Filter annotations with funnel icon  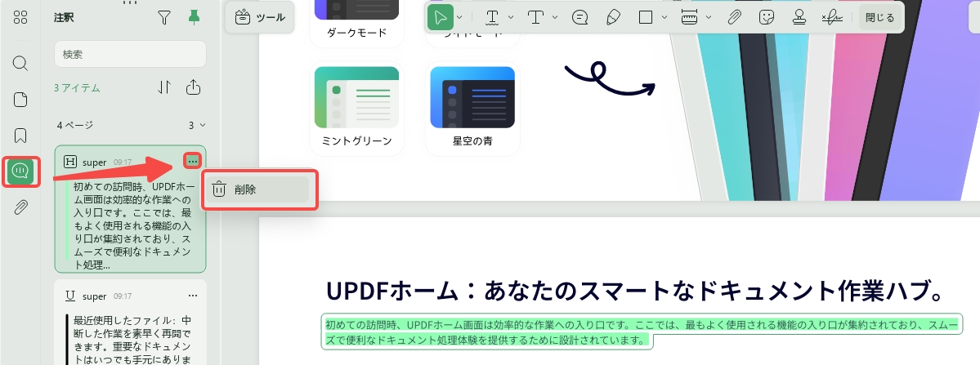(x=163, y=18)
